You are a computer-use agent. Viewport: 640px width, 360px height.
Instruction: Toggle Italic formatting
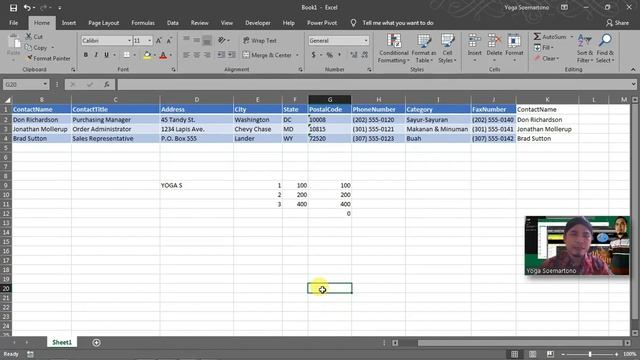click(x=96, y=55)
